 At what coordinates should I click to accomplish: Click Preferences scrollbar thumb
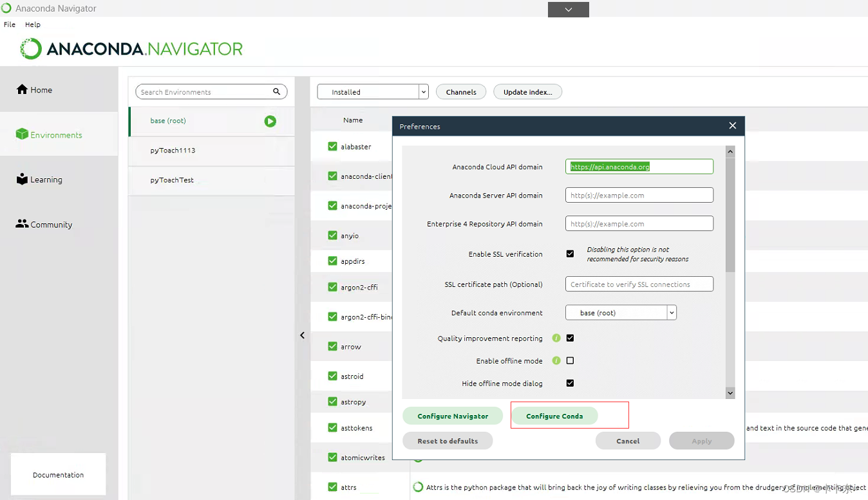[730, 214]
